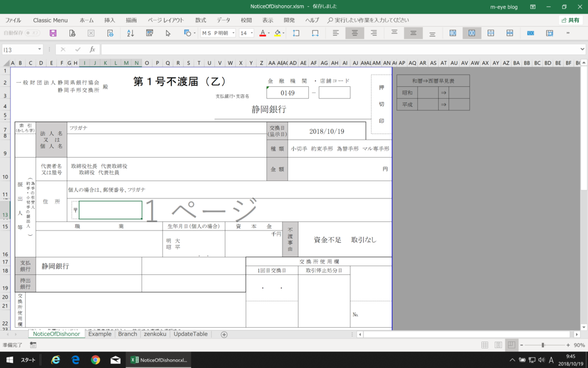The image size is (588, 368).
Task: Open the fill color dropdown arrow
Action: [x=284, y=33]
